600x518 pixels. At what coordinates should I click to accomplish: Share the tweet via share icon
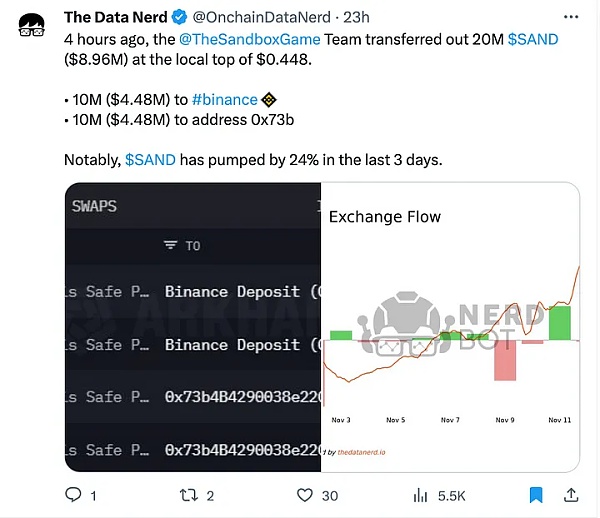pos(570,495)
